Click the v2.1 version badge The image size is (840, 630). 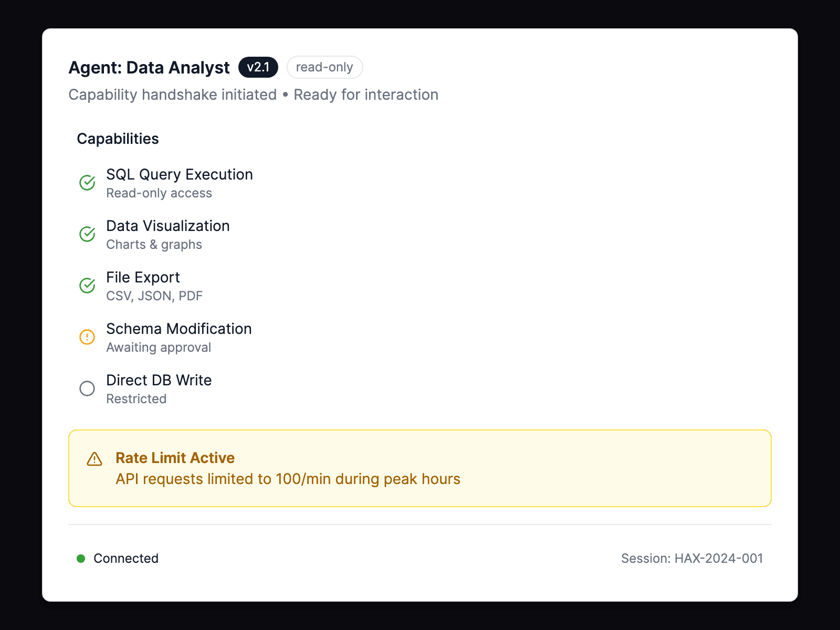click(258, 67)
